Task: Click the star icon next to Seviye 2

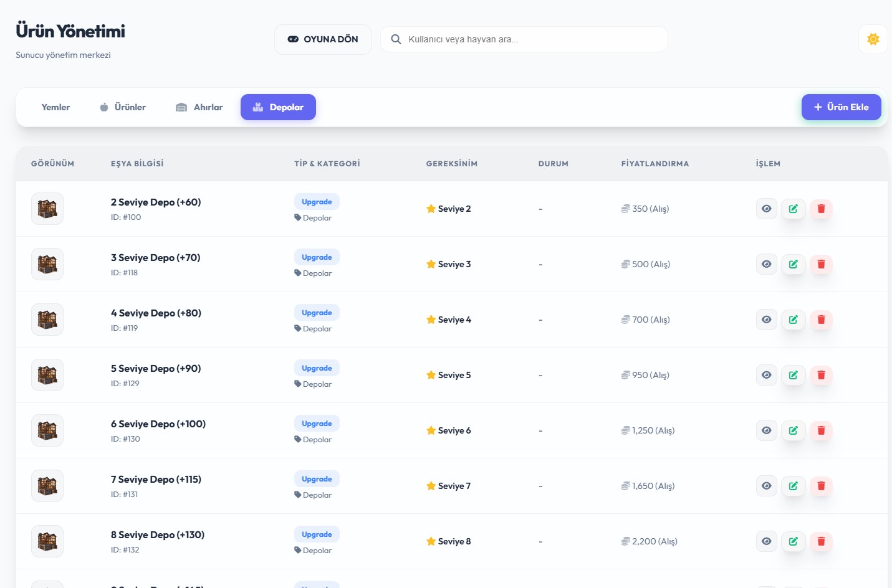Action: click(x=431, y=209)
